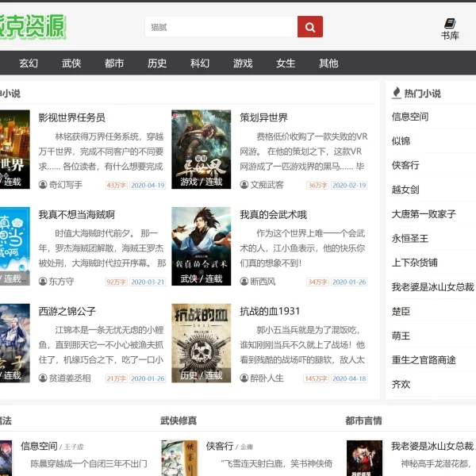Open the 武侠 category
The height and width of the screenshot is (476, 476).
(71, 63)
